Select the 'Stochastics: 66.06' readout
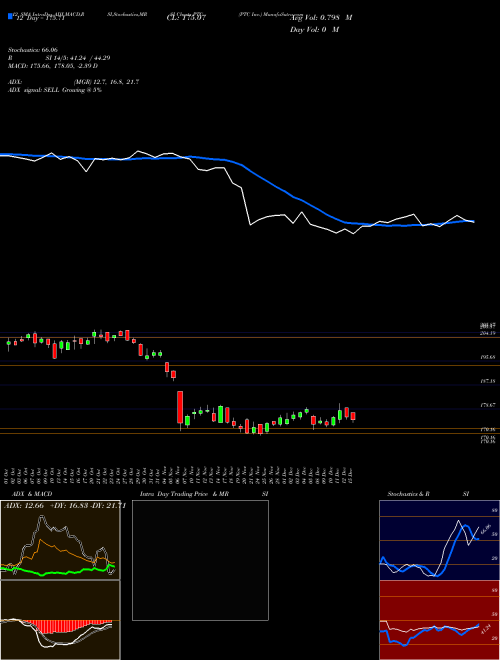 tap(33, 50)
